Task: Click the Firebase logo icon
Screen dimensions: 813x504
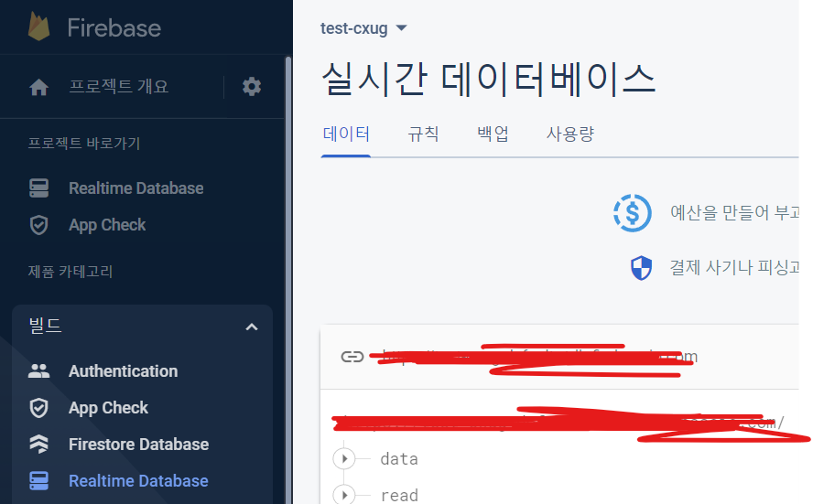Action: pyautogui.click(x=38, y=27)
